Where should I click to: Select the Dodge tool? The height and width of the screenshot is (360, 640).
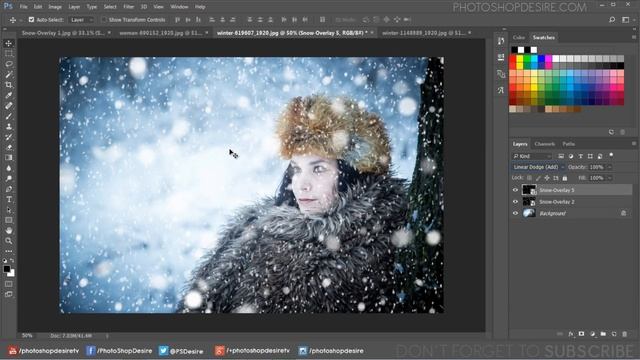pyautogui.click(x=9, y=179)
